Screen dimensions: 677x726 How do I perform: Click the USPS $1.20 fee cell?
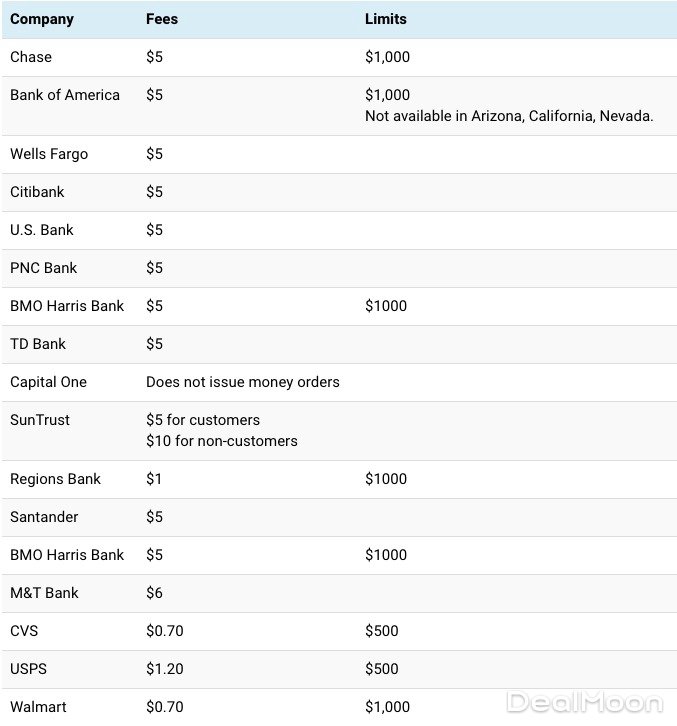click(164, 669)
